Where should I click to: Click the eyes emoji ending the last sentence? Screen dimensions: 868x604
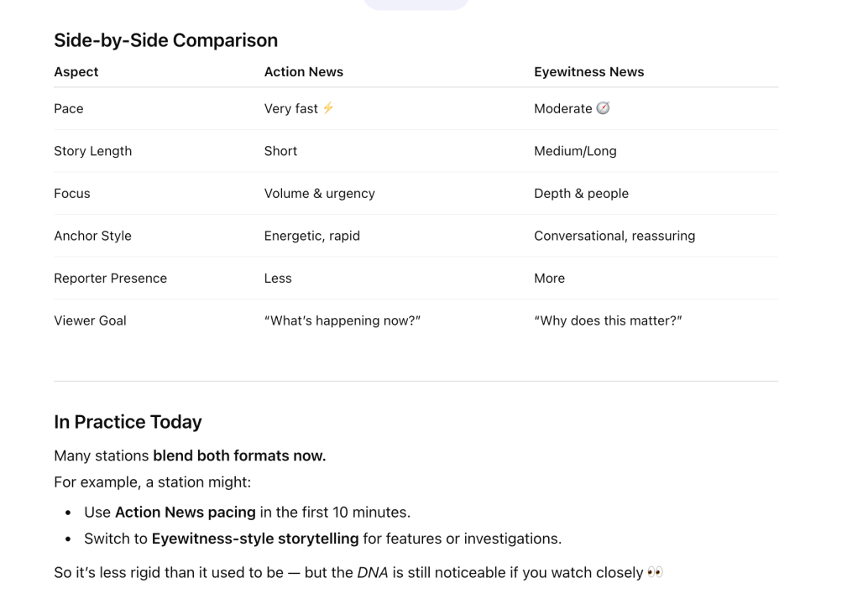[655, 572]
